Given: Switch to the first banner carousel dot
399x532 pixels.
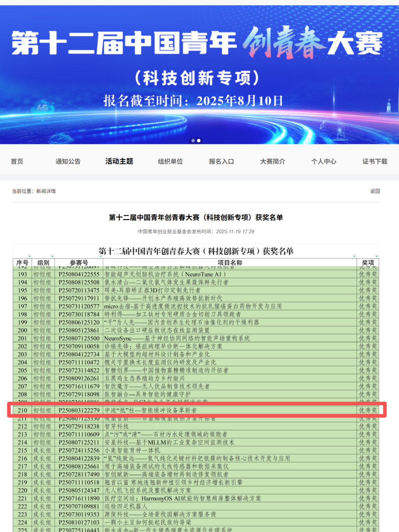Looking at the screenshot, I should point(193,141).
